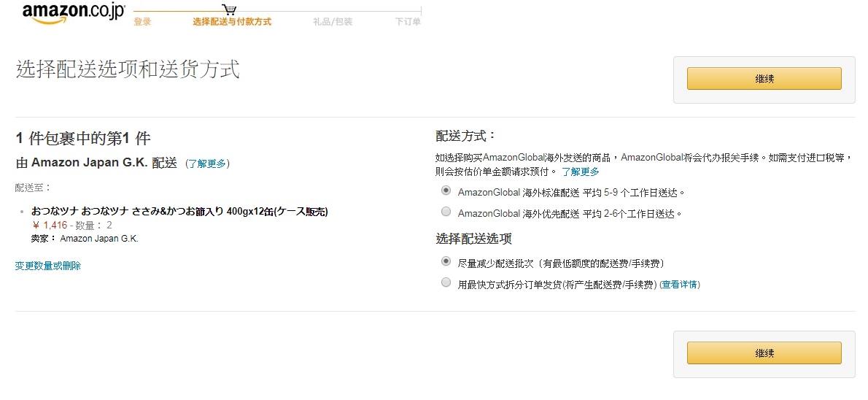This screenshot has height=400, width=868.
Task: Open the 查看详情 link
Action: [x=680, y=285]
